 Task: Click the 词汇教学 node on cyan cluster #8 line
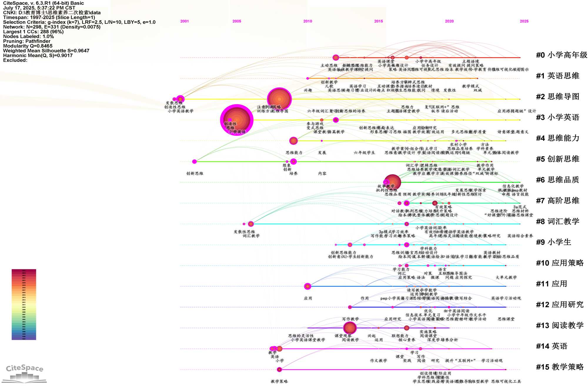[x=251, y=224]
